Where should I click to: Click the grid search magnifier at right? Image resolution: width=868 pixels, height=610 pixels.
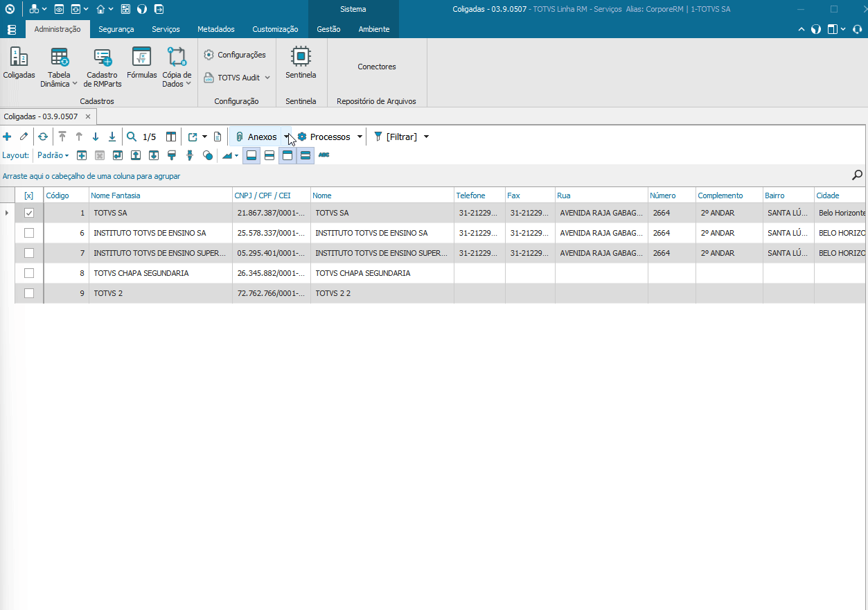[858, 175]
